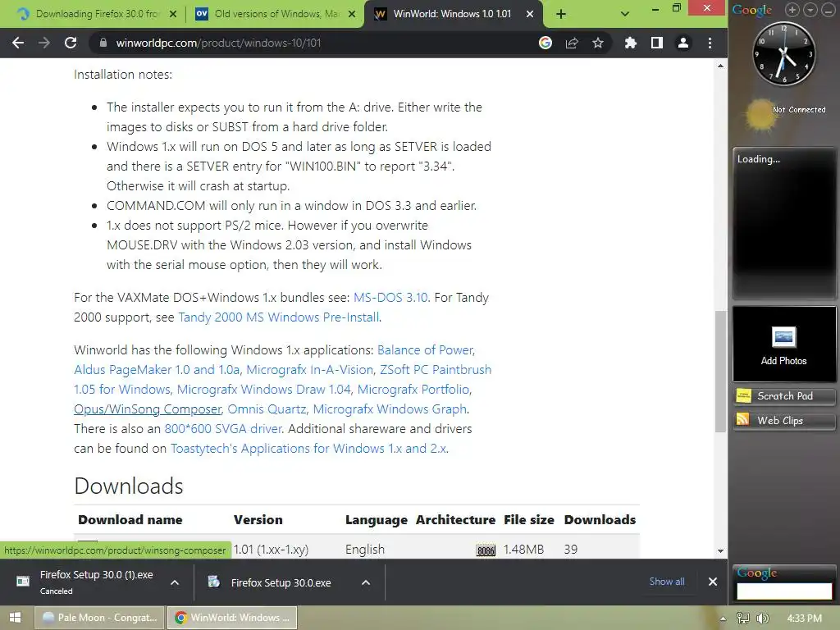Open the Extensions puzzle icon
840x630 pixels.
click(x=631, y=43)
